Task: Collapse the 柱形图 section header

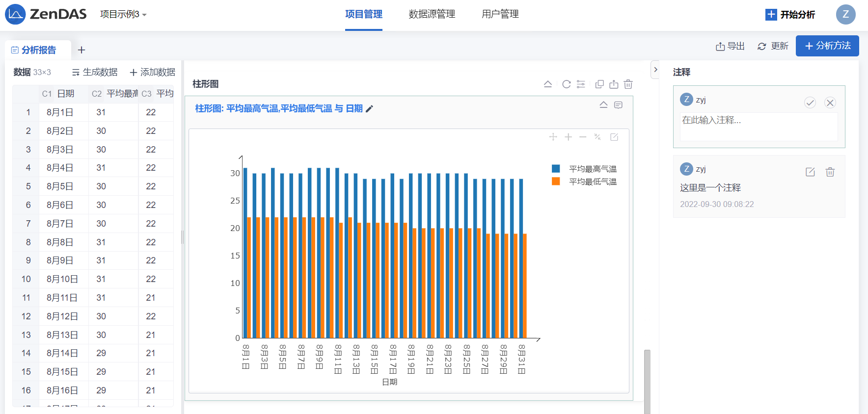Action: tap(548, 84)
